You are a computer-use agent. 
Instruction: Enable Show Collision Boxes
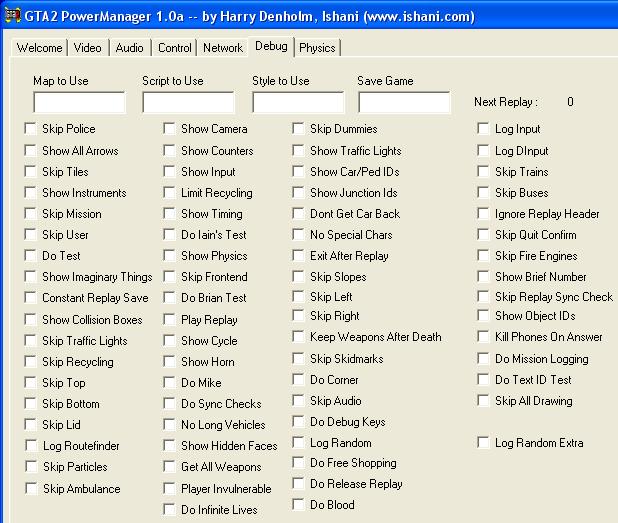coord(31,320)
